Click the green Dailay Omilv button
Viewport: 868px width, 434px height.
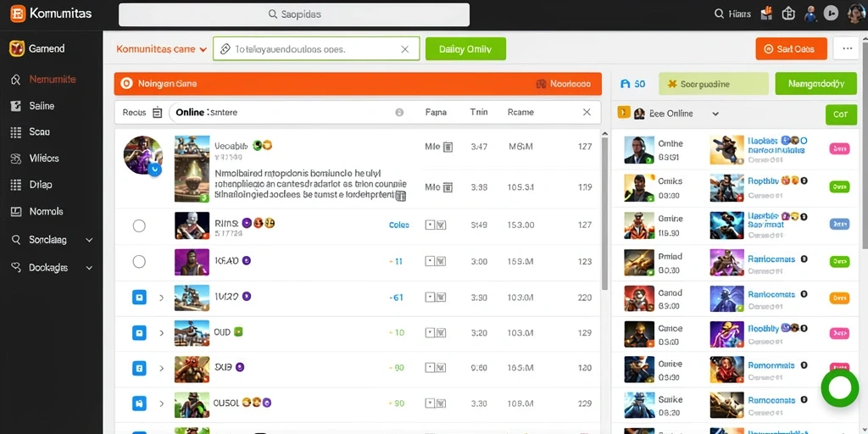tap(465, 48)
